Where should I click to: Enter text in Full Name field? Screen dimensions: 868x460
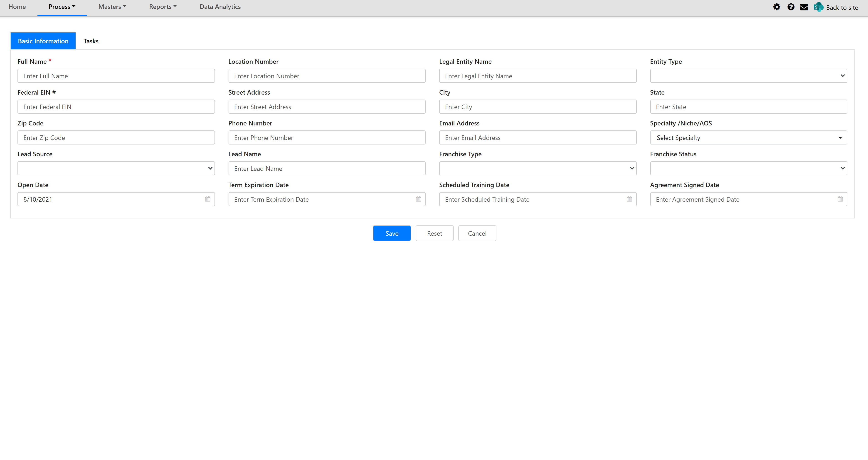[x=115, y=76]
